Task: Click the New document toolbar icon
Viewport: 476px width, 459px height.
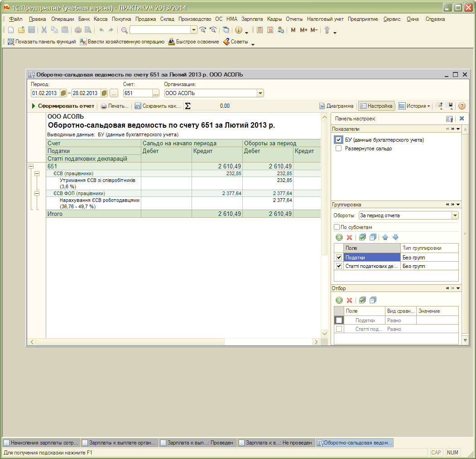Action: [10, 30]
